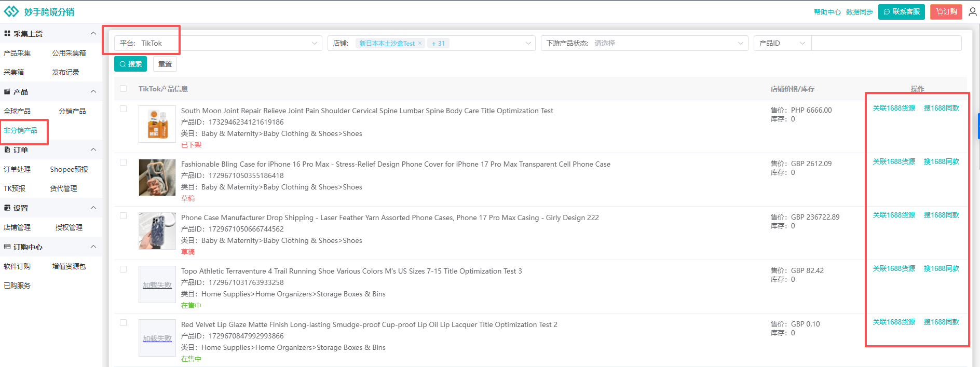Open 采集箱 in the sidebar
The height and width of the screenshot is (367, 980).
tap(13, 72)
